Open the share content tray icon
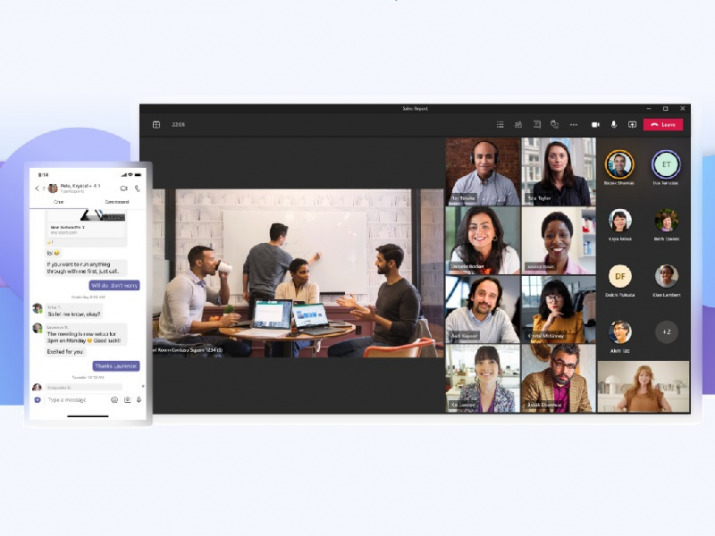The width and height of the screenshot is (715, 536). coord(632,125)
